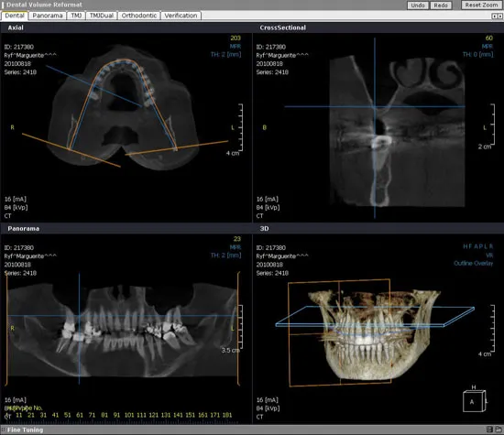Screen dimensions: 504x435
Task: Click the MPR label in CrossSectional view
Action: (488, 47)
